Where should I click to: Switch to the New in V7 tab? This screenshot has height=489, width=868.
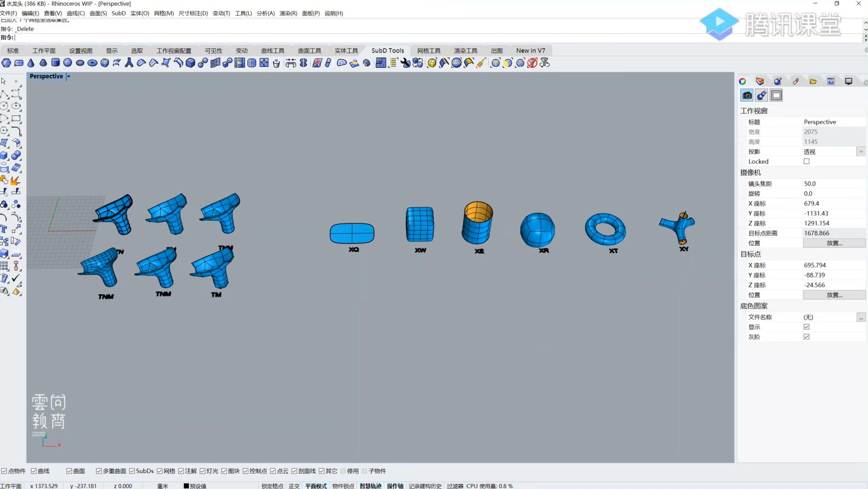click(x=531, y=50)
